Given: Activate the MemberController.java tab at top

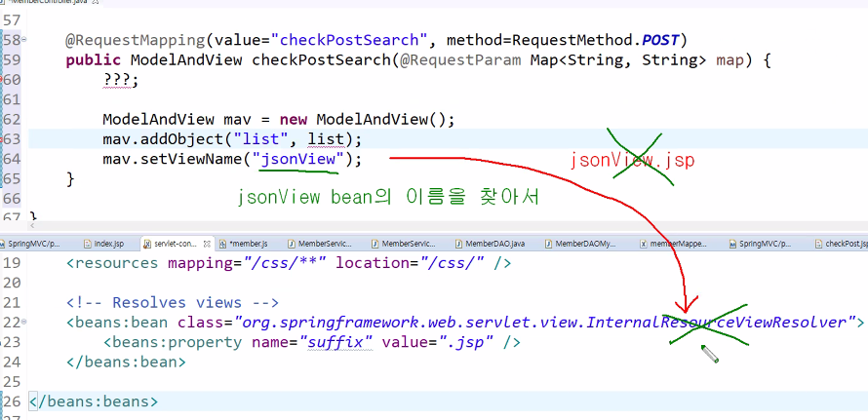Looking at the screenshot, I should coord(47,3).
